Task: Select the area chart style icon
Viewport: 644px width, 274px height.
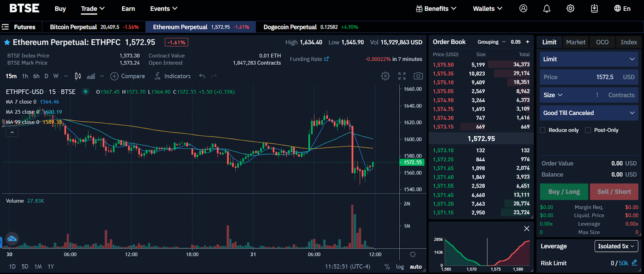Action: pyautogui.click(x=91, y=76)
